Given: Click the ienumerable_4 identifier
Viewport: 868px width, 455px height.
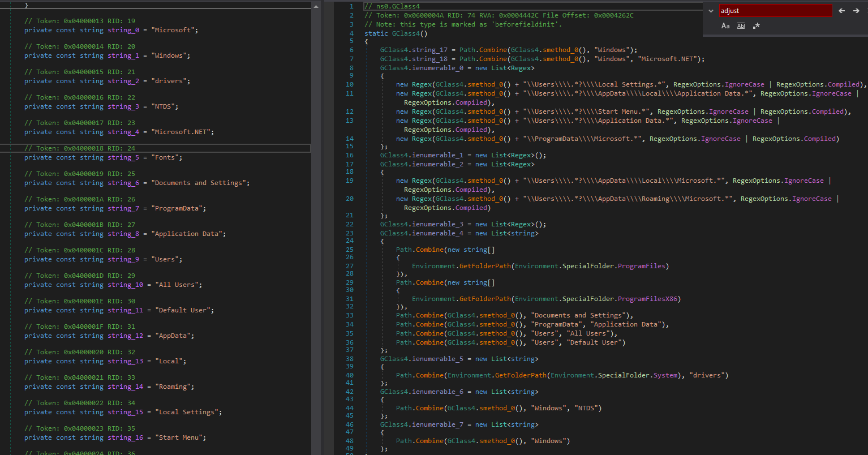Looking at the screenshot, I should tap(437, 233).
